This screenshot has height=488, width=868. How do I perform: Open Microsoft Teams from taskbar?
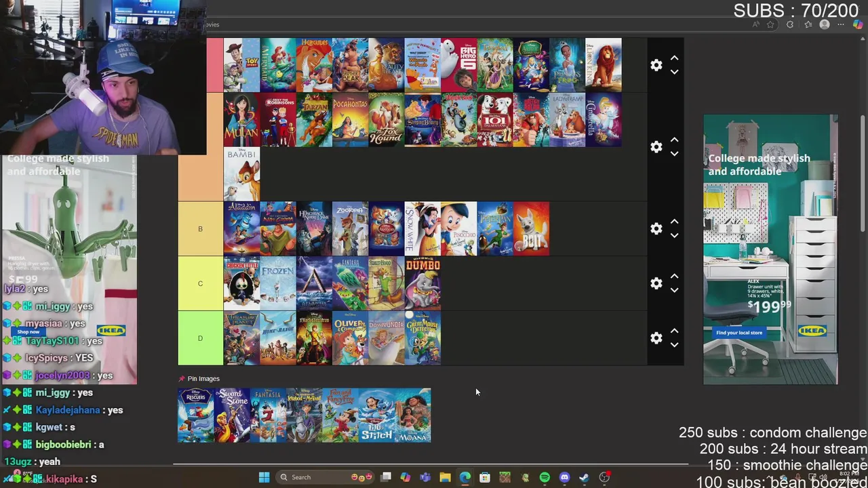[425, 477]
